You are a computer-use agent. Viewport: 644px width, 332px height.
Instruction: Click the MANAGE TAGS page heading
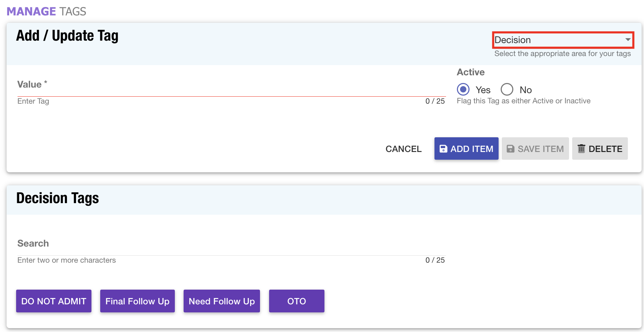[46, 12]
